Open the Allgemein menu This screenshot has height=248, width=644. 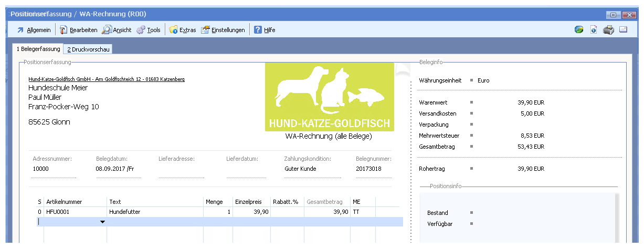[x=34, y=30]
